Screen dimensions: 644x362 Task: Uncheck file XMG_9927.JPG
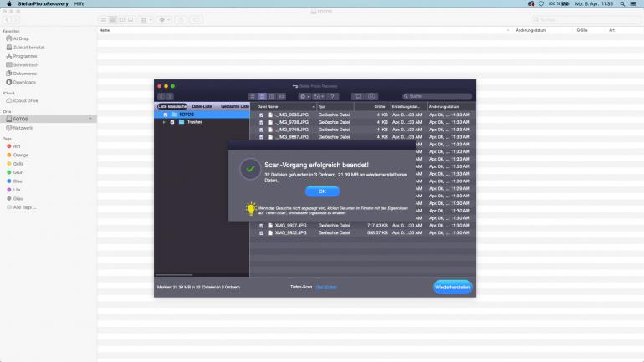coord(261,226)
